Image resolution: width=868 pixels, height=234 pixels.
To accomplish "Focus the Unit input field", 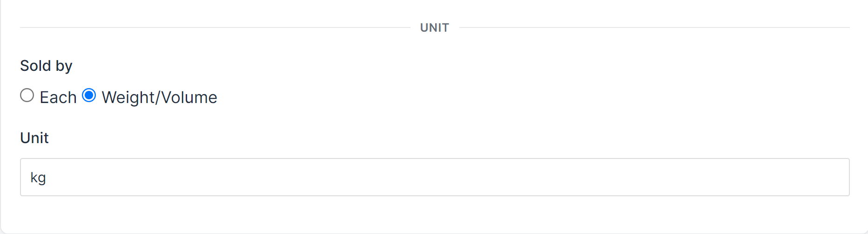I will (435, 177).
